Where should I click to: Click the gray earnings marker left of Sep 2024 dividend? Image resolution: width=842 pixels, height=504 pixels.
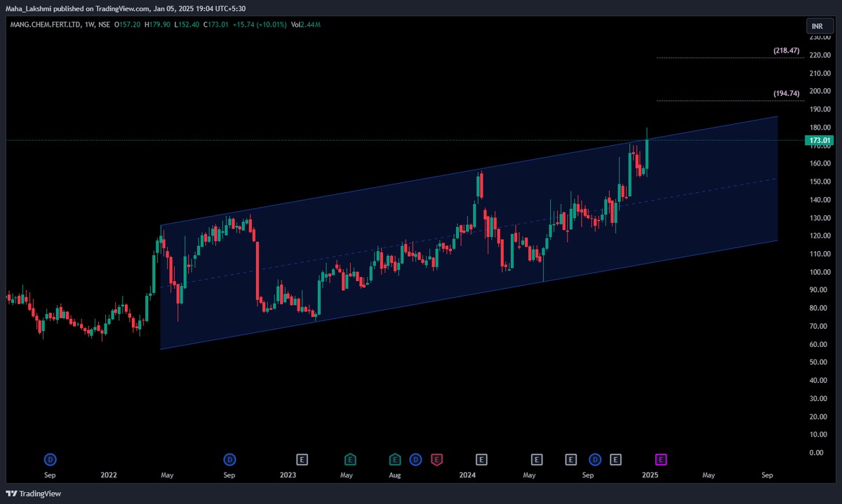pos(571,460)
